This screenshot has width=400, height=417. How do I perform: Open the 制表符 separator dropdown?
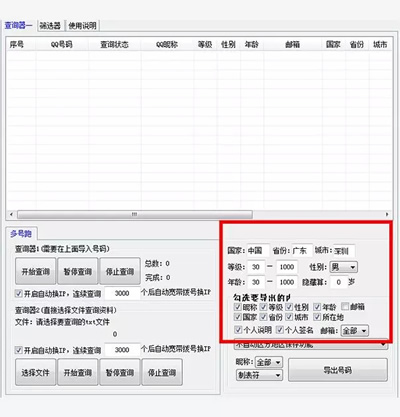coord(259,375)
